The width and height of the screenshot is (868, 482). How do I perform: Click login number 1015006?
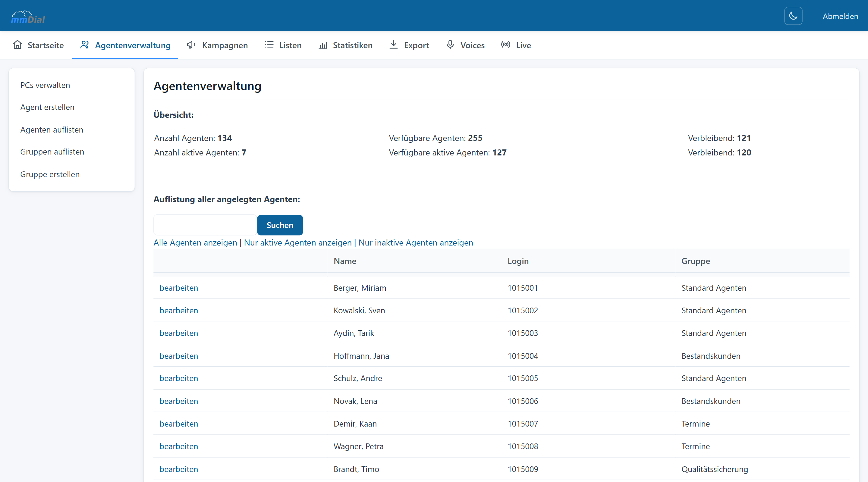pos(523,401)
